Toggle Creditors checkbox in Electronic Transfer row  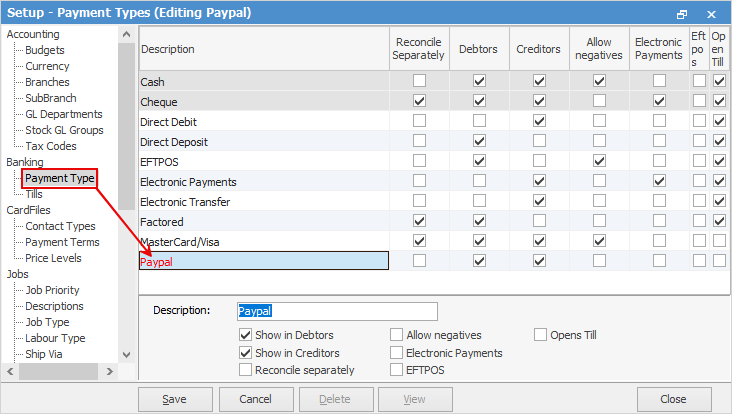click(x=539, y=201)
